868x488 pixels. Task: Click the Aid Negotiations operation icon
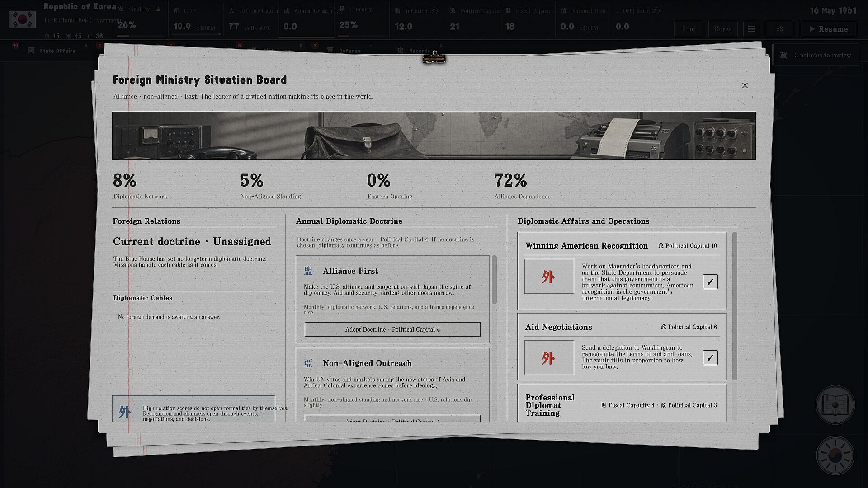549,358
